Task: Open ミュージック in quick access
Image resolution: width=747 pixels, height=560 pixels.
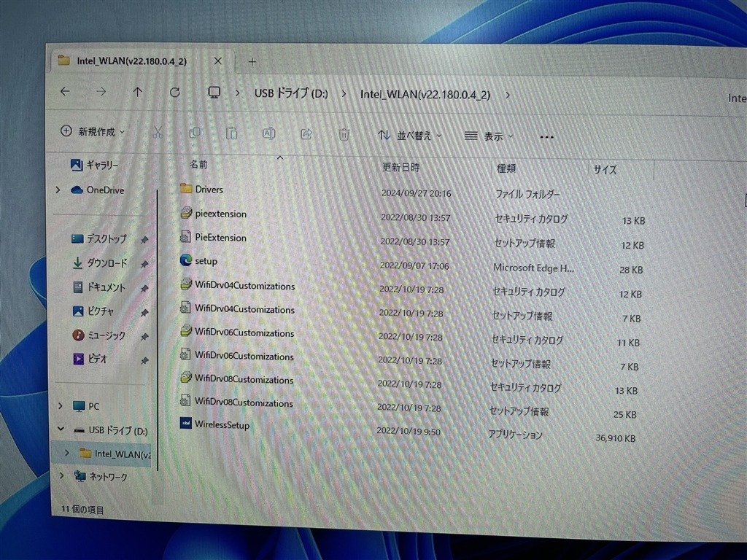Action: (99, 335)
